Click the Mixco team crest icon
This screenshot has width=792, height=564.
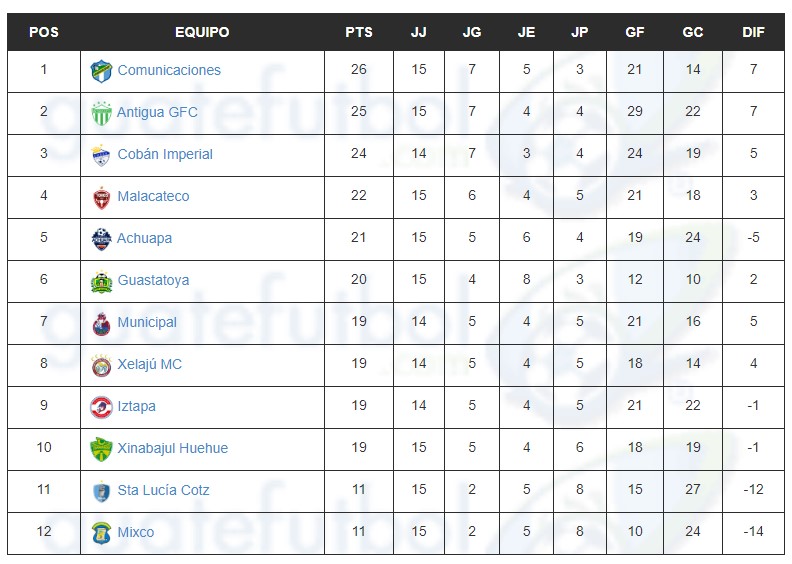point(101,533)
